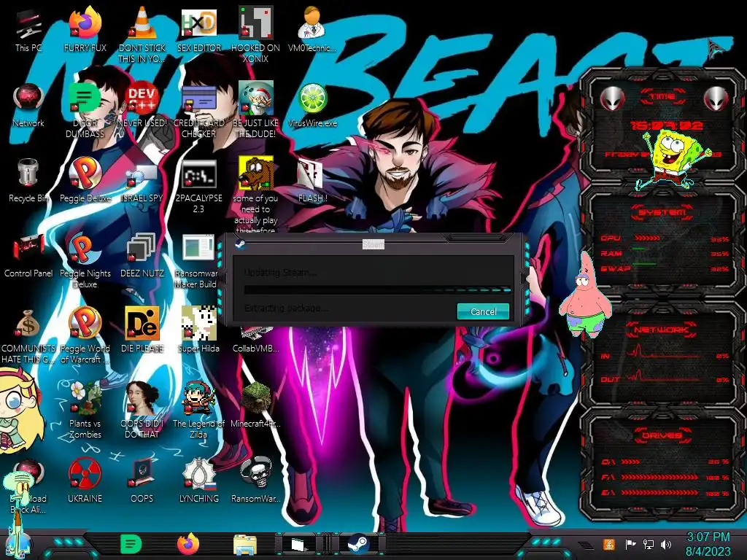Select the green DI FOR DUMBASS icon
This screenshot has height=560, width=747.
(x=85, y=111)
